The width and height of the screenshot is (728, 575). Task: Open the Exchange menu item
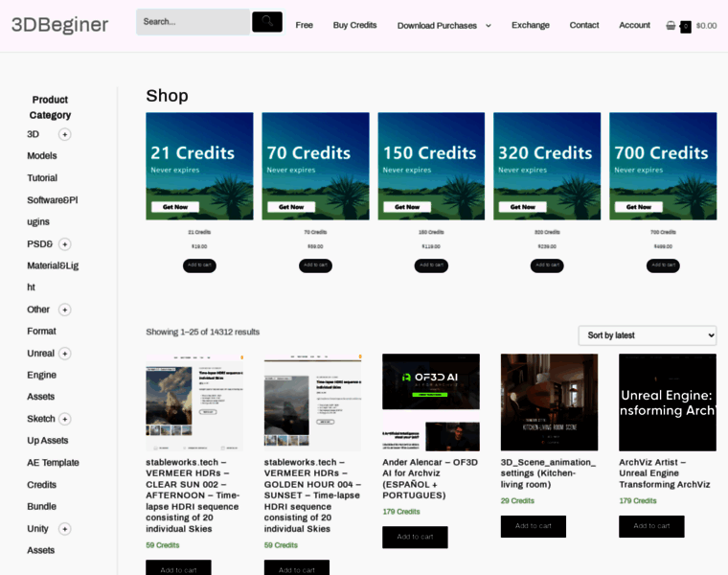531,25
